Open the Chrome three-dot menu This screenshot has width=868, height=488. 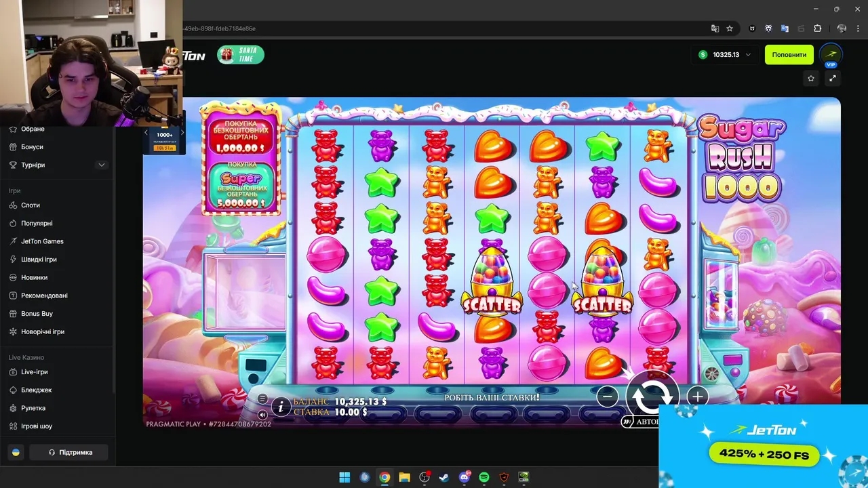858,28
